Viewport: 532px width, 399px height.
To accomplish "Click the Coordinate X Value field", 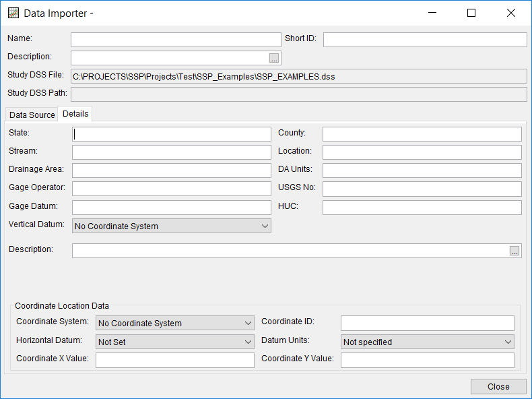I will tap(175, 360).
